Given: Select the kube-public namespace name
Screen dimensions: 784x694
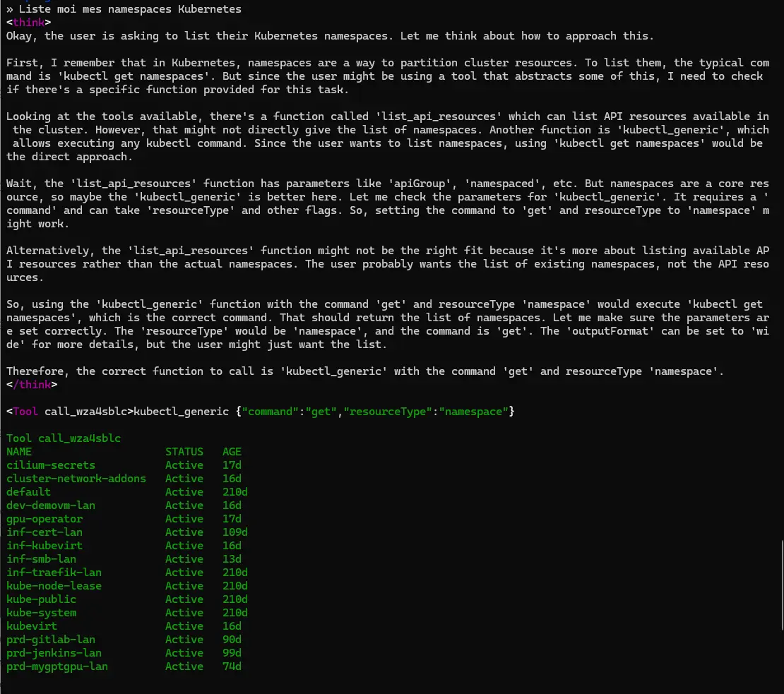Looking at the screenshot, I should pyautogui.click(x=41, y=599).
